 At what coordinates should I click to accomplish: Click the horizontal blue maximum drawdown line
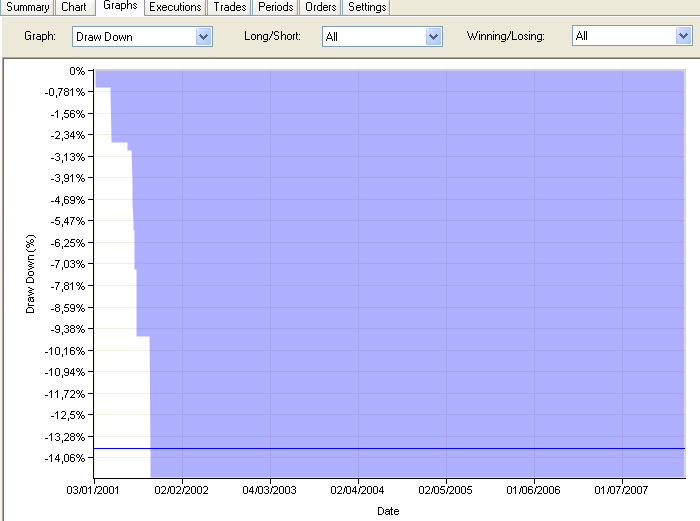tap(389, 448)
